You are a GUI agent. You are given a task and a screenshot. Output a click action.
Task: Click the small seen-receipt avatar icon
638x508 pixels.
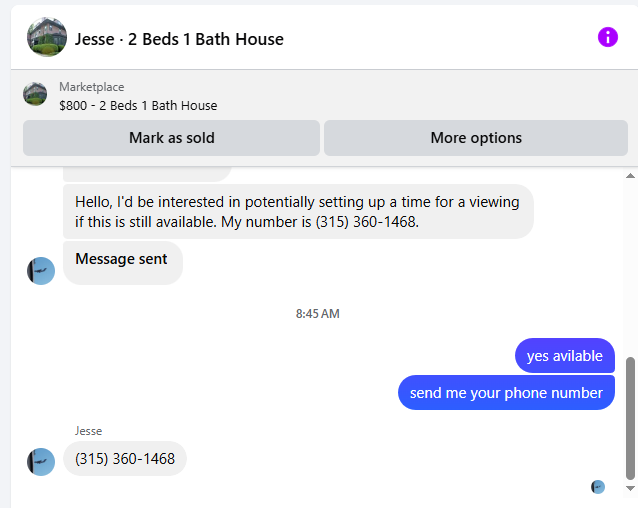[x=598, y=487]
